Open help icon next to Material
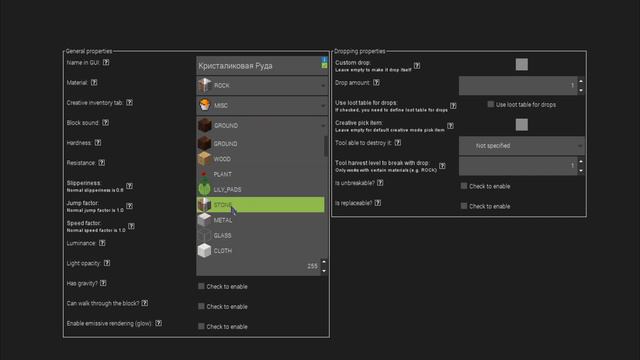Viewport: 640px width, 360px height. (x=94, y=82)
